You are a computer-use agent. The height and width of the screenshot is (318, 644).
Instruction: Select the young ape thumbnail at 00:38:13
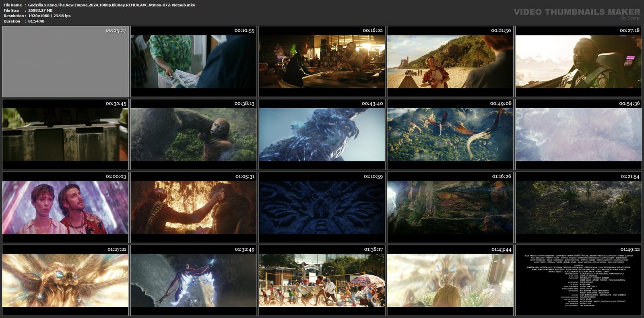click(194, 134)
